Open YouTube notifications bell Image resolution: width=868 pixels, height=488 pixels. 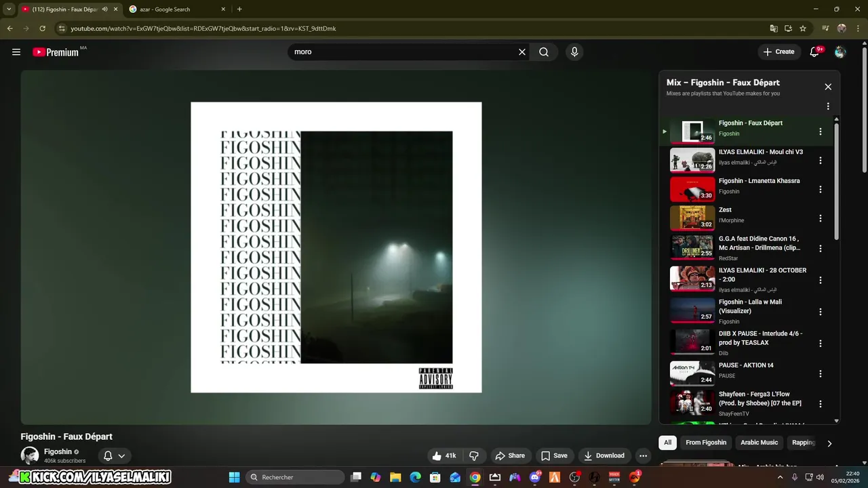coord(814,52)
